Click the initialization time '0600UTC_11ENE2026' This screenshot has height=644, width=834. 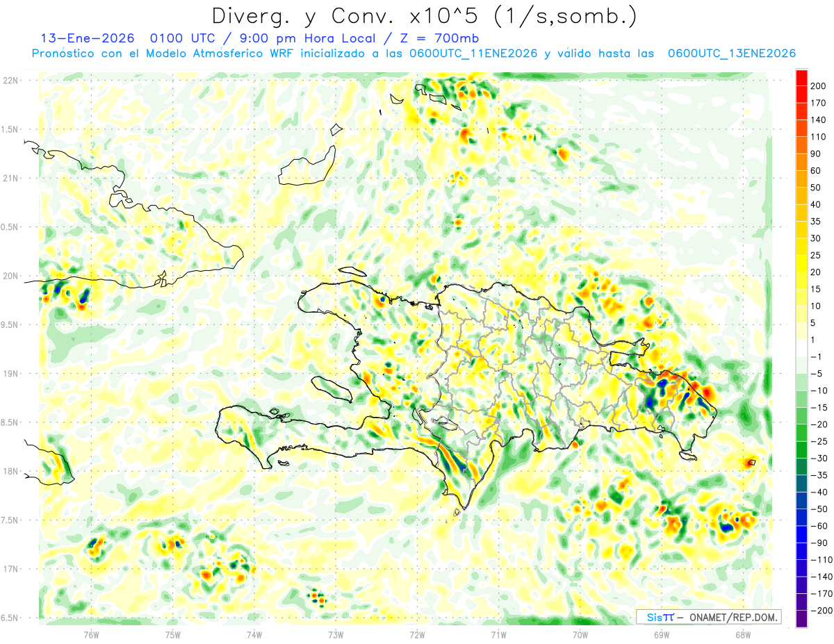475,53
